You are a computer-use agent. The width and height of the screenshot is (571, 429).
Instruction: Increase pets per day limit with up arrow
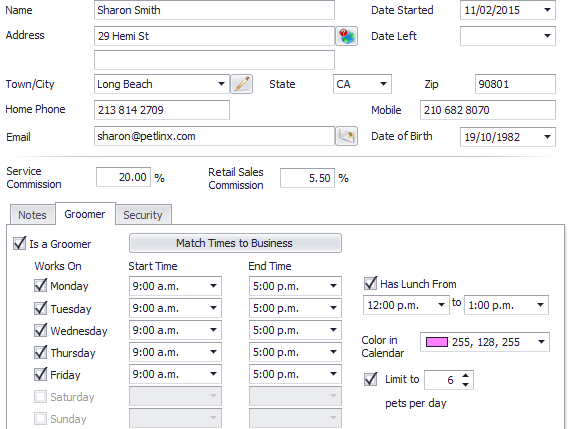pyautogui.click(x=465, y=375)
